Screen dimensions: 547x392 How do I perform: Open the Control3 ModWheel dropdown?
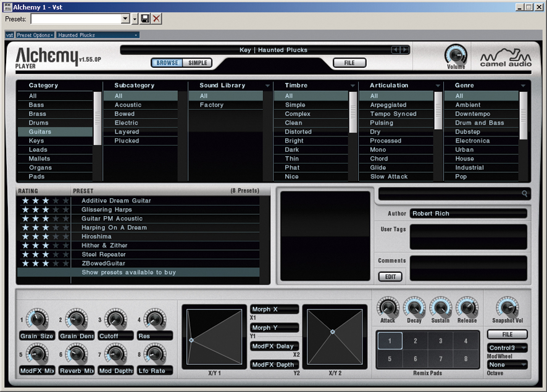[507, 348]
